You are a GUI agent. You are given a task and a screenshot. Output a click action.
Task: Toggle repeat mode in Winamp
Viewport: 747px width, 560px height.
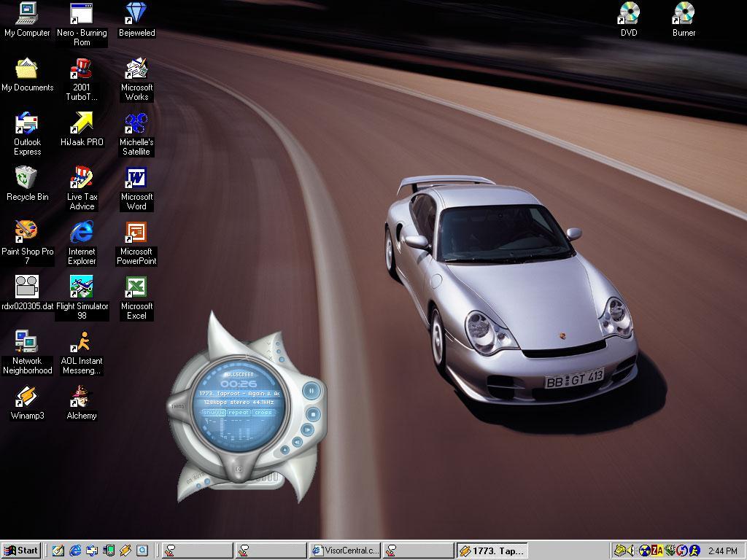(x=238, y=413)
